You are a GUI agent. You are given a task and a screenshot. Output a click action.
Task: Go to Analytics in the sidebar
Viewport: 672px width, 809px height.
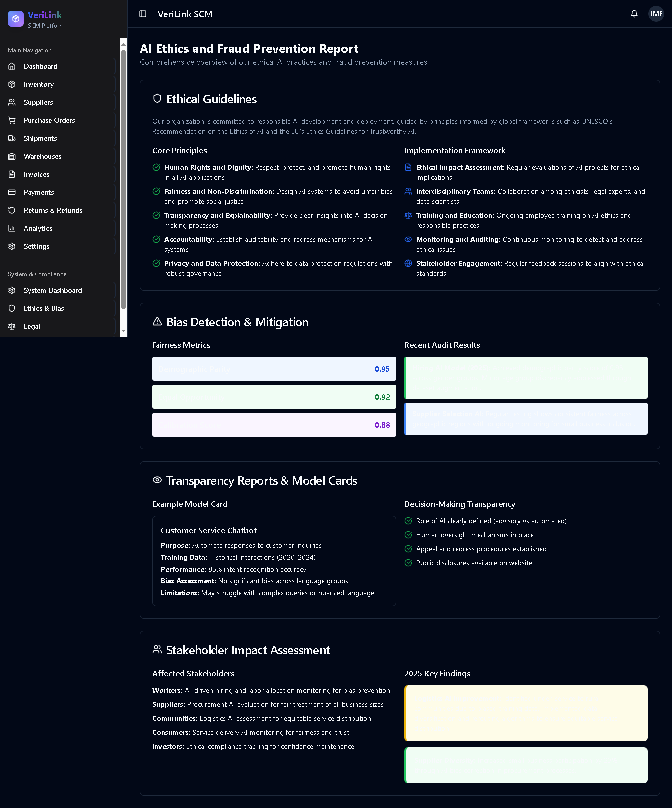click(x=60, y=228)
